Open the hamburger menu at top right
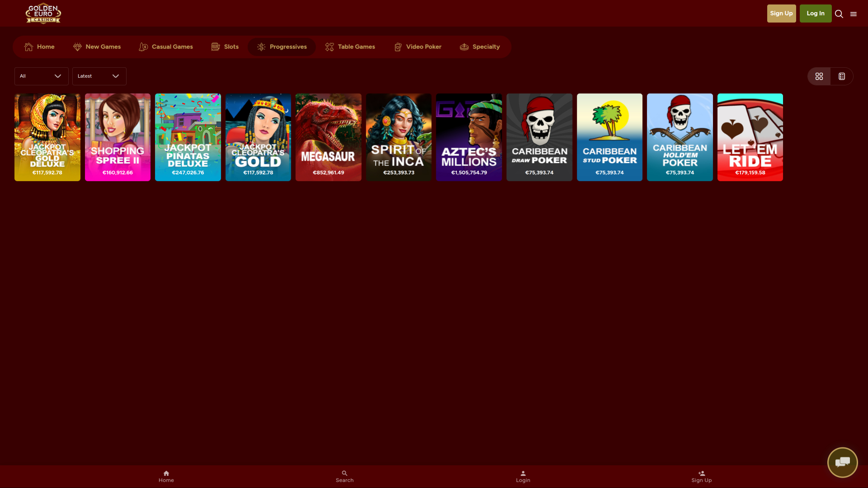Image resolution: width=868 pixels, height=488 pixels. click(854, 14)
